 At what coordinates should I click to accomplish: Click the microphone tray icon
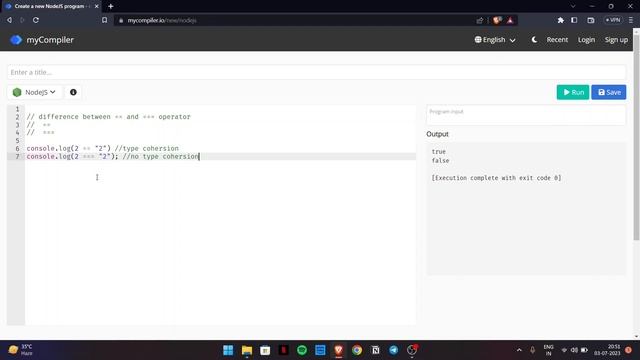(x=532, y=350)
